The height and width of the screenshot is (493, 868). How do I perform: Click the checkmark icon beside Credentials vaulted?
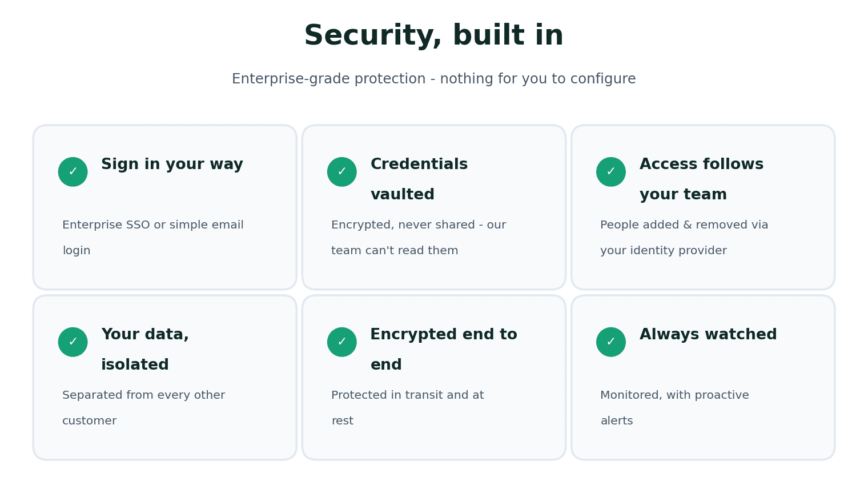coord(341,172)
